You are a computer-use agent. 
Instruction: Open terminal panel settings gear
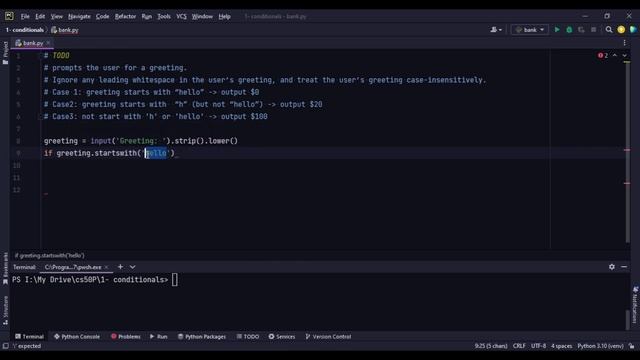(611, 267)
